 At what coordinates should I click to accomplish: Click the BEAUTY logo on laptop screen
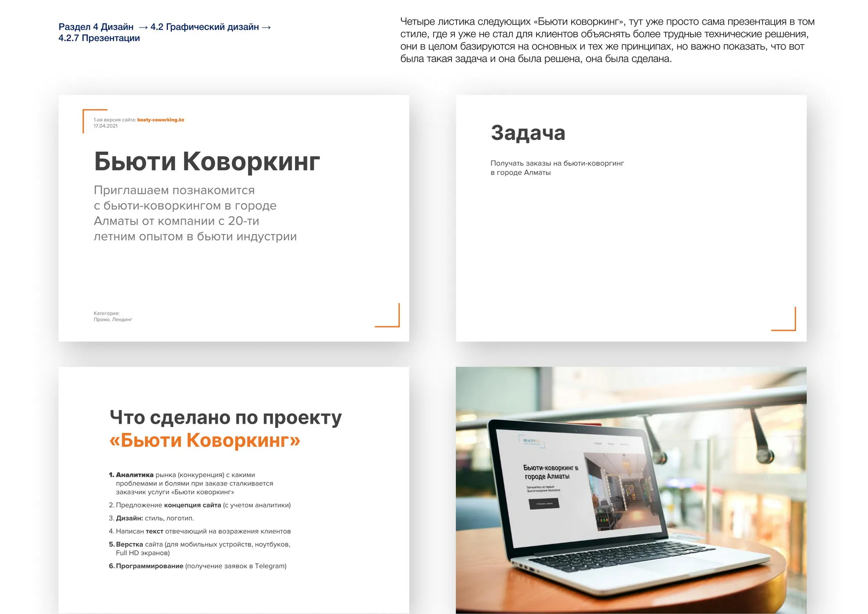[531, 441]
